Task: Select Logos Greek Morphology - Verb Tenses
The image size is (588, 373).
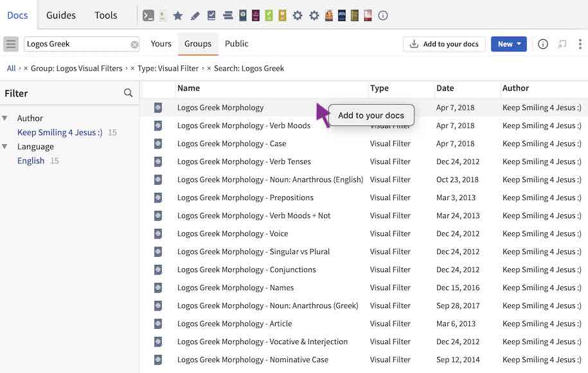Action: (244, 161)
